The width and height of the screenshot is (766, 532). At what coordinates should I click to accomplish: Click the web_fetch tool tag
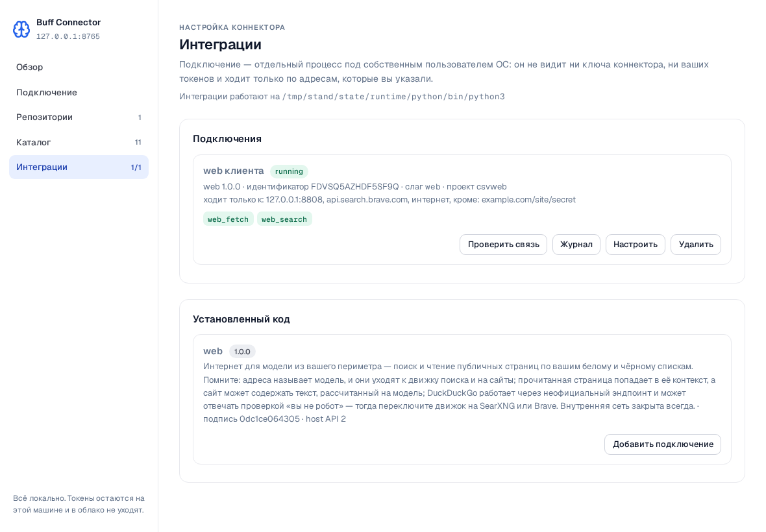[x=228, y=219]
